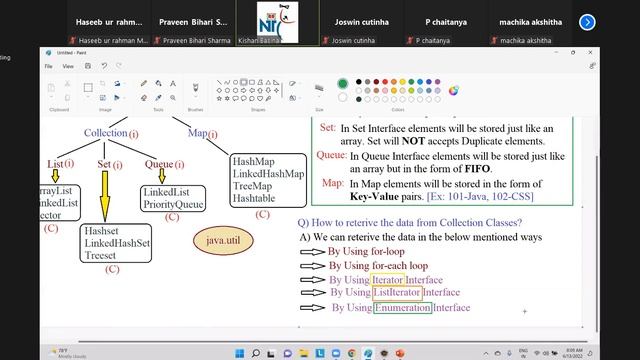
Task: Open weather widget on taskbar
Action: (x=67, y=353)
